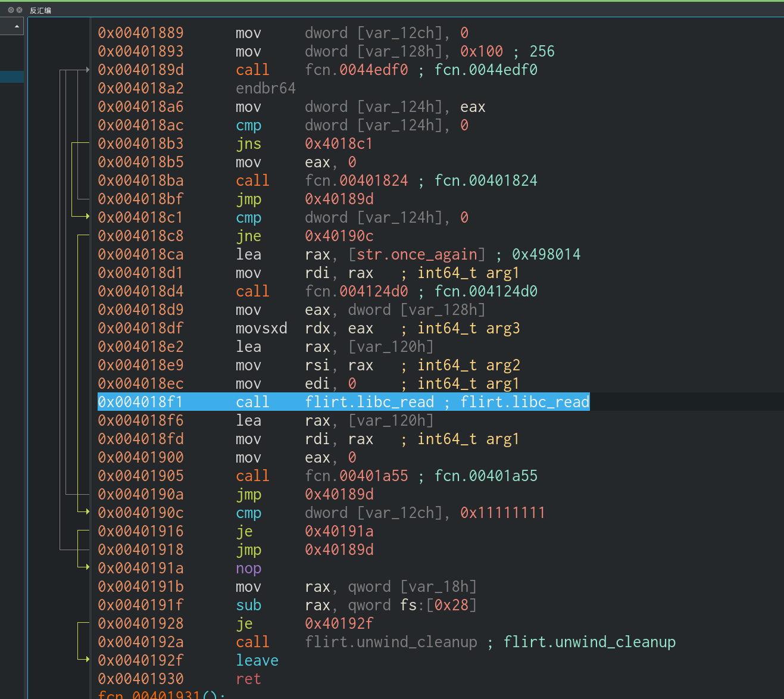
Task: Click 0x11111111 compare value
Action: tap(502, 513)
